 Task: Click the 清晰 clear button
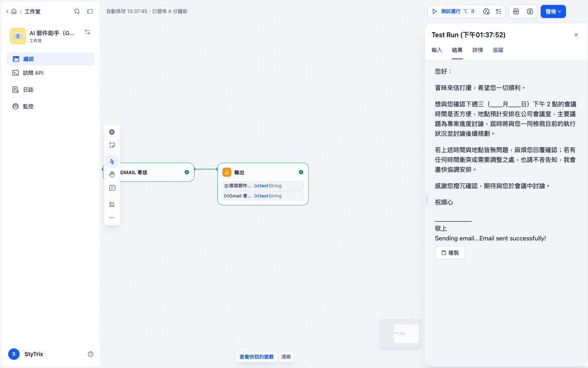click(286, 357)
